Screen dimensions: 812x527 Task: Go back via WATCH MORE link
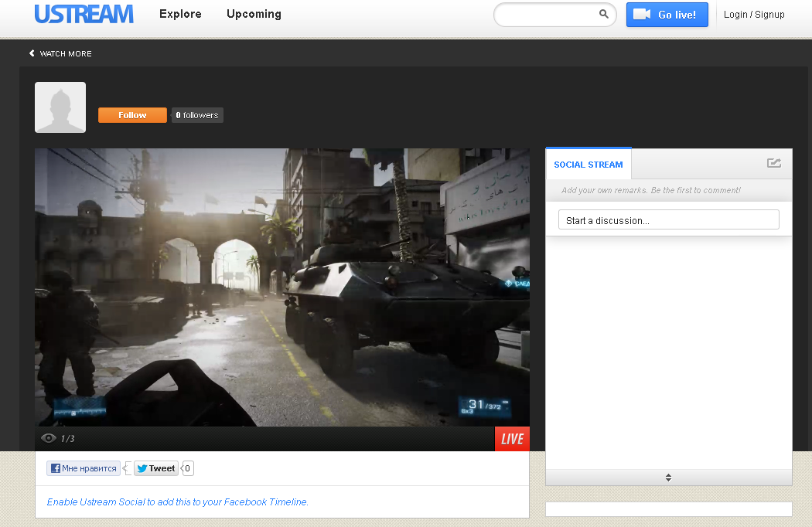coord(60,53)
